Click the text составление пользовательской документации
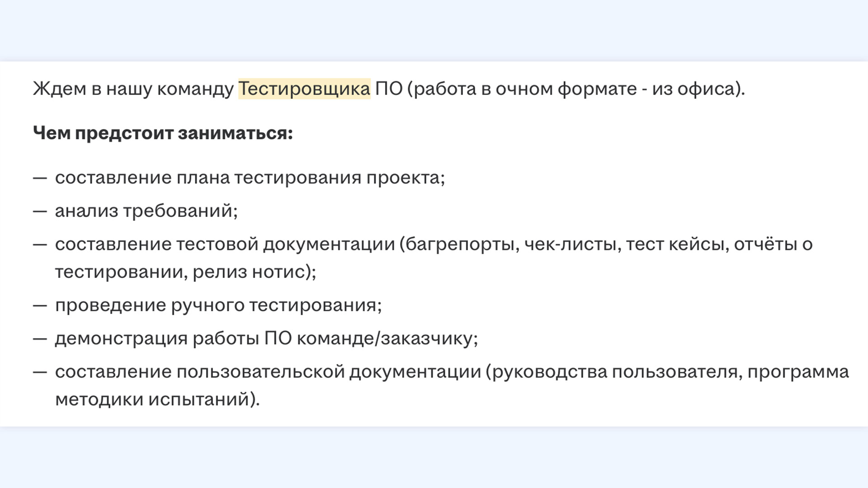Viewport: 868px width, 488px height. [x=268, y=372]
